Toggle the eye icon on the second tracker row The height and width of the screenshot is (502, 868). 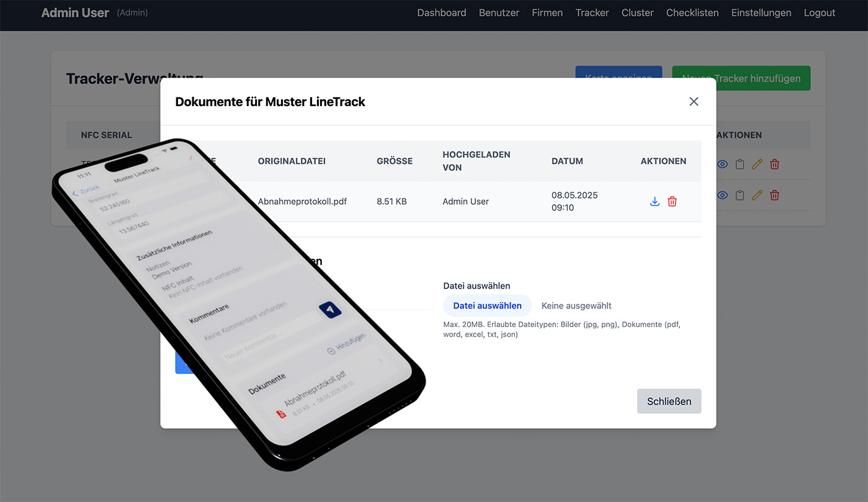pos(722,195)
